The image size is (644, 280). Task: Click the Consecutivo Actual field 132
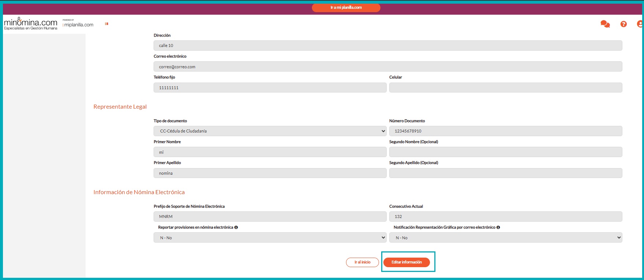[506, 217]
